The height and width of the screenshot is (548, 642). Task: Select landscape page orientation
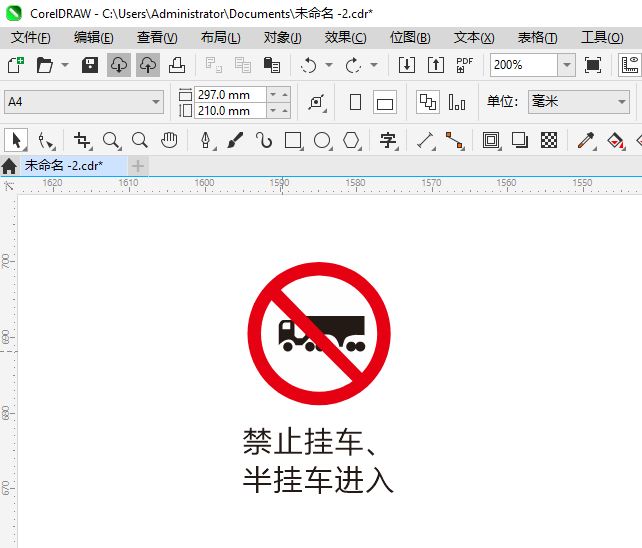(x=385, y=102)
